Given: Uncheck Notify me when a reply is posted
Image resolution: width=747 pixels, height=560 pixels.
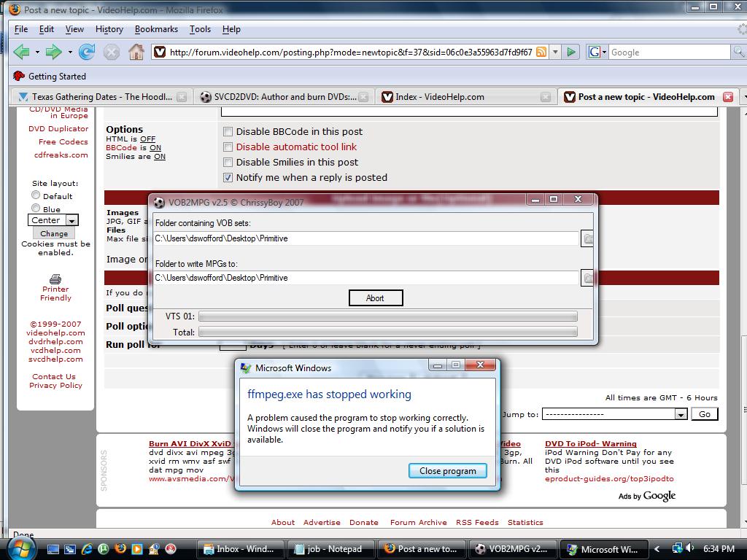Looking at the screenshot, I should (x=228, y=178).
